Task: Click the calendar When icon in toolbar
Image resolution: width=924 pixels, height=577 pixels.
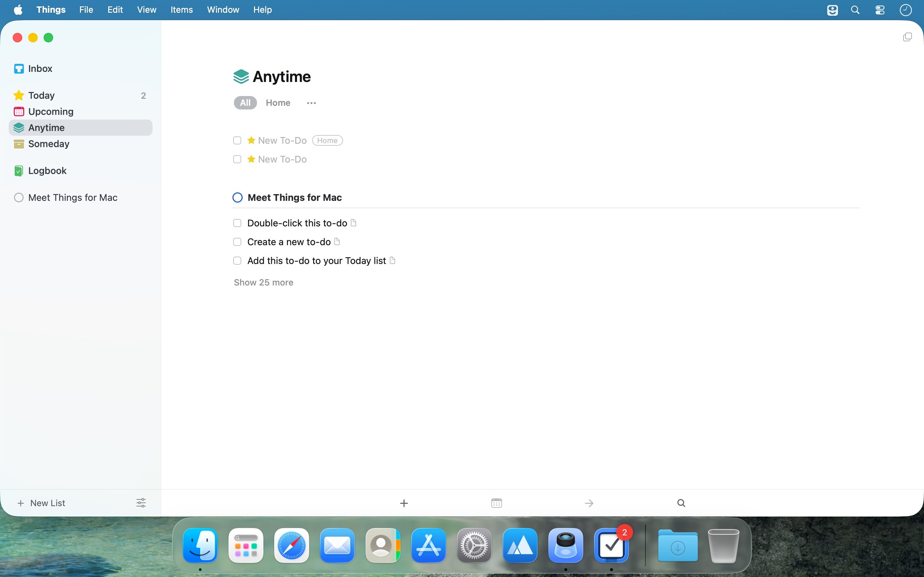Action: point(497,503)
